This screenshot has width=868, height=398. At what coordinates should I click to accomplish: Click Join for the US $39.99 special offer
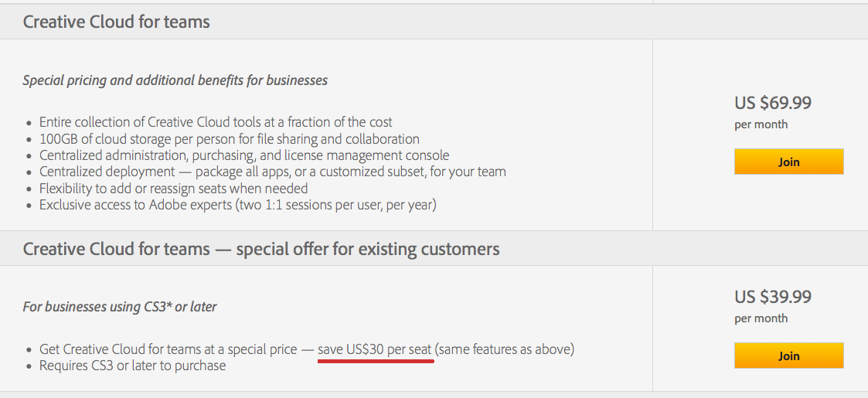click(x=789, y=355)
